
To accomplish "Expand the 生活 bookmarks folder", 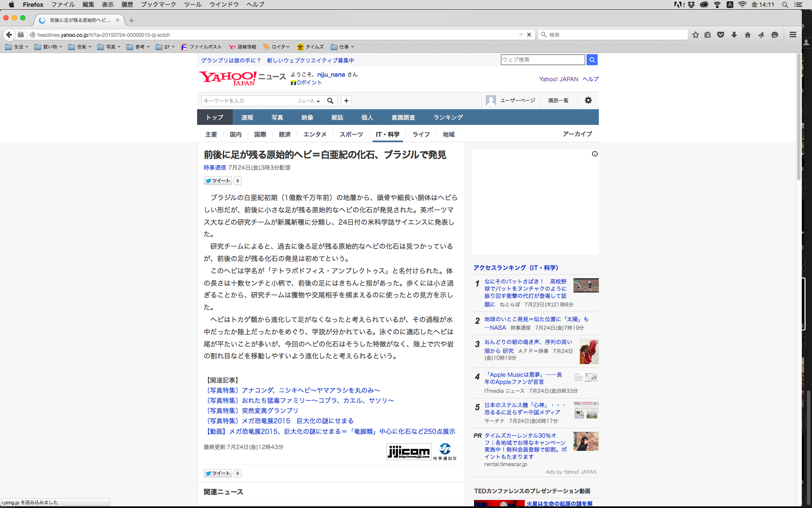I will click(x=16, y=47).
